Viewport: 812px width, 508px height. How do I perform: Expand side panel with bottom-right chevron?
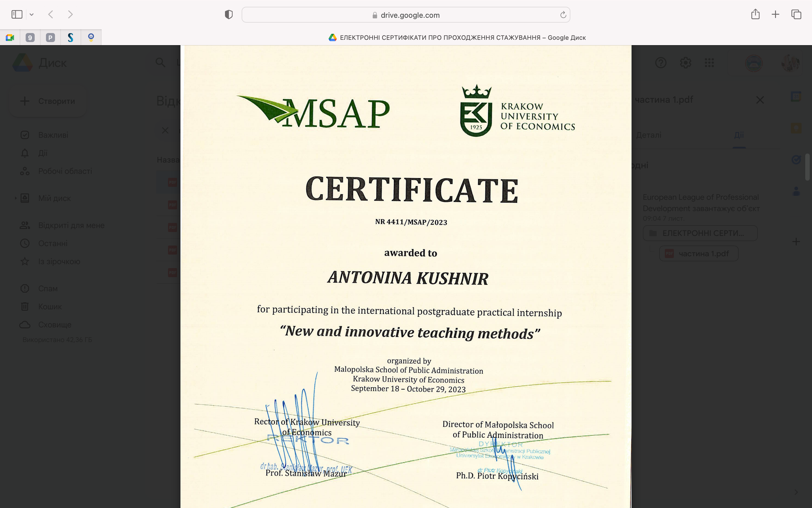coord(796,492)
